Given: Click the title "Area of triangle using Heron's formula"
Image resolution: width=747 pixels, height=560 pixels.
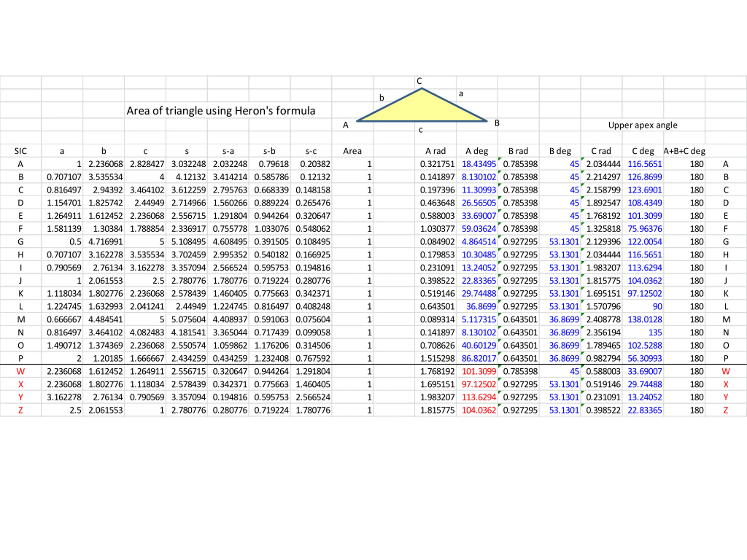Looking at the screenshot, I should [x=221, y=111].
